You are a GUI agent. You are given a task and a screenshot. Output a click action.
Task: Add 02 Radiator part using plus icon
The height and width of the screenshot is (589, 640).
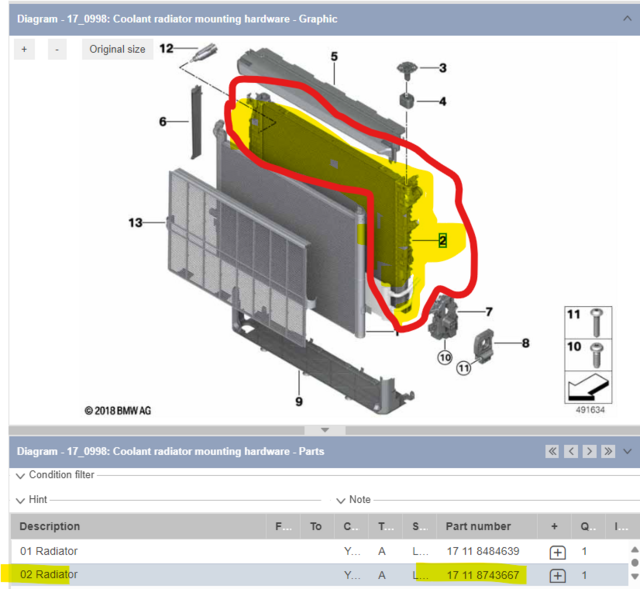click(557, 575)
